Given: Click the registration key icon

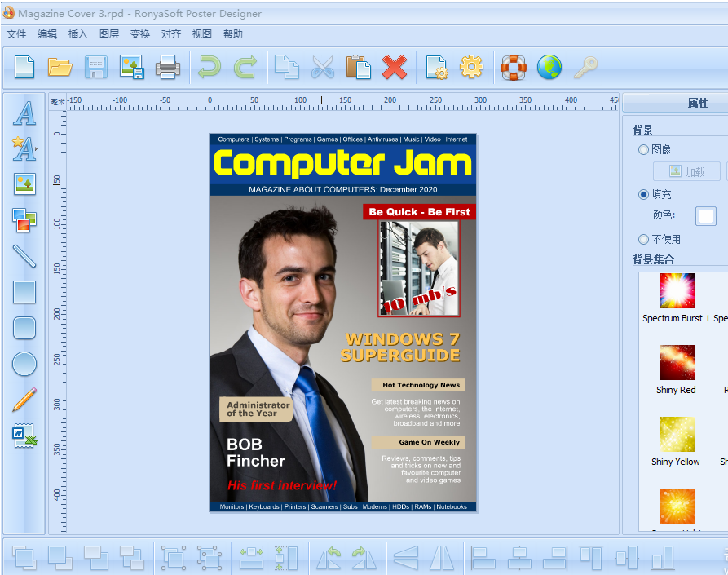Looking at the screenshot, I should (x=585, y=68).
